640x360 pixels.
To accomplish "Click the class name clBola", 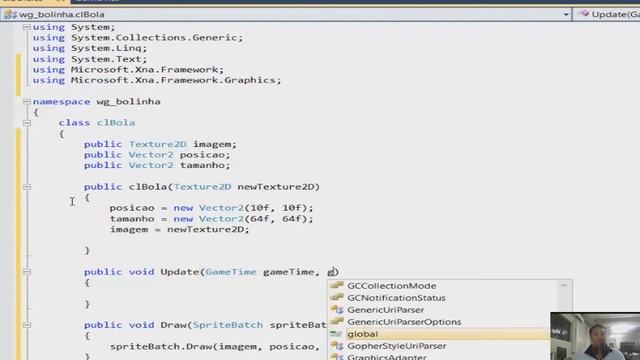I will pyautogui.click(x=116, y=123).
